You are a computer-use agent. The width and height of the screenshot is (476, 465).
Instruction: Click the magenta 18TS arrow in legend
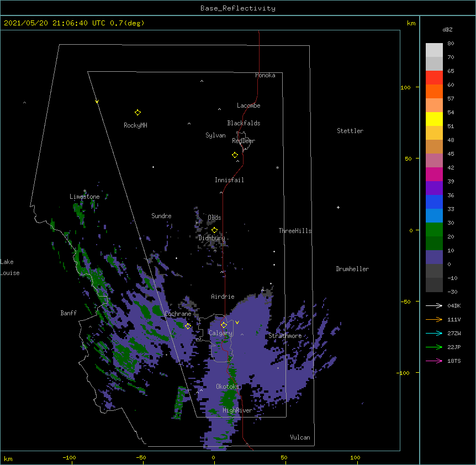tap(434, 361)
